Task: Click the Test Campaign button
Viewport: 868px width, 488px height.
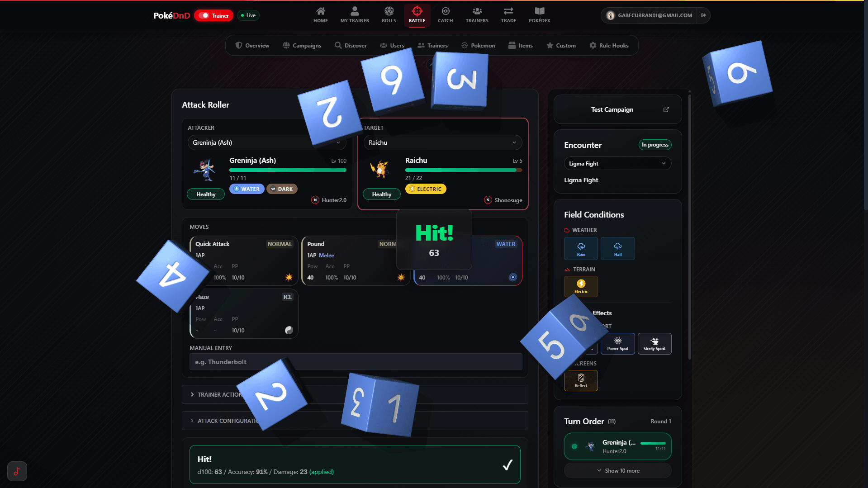Action: point(617,109)
